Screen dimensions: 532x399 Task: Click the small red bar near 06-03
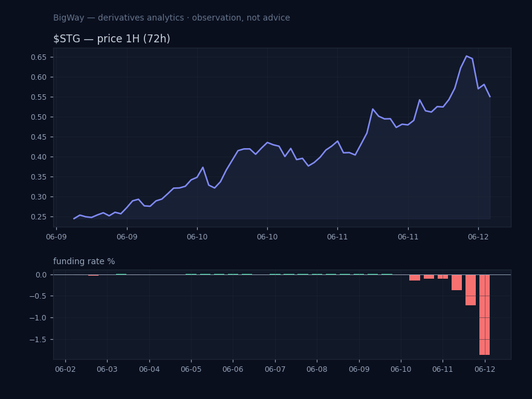click(x=93, y=275)
